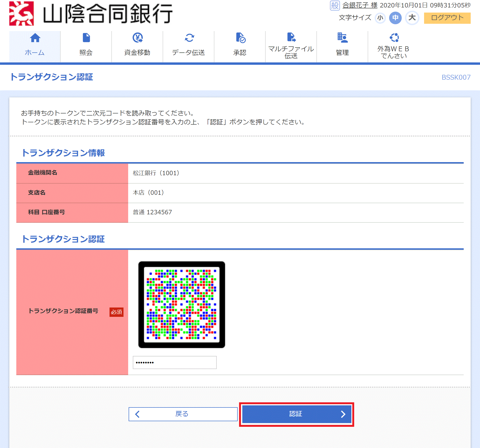This screenshot has height=448, width=480.
Task: Open the 管理 management menu
Action: pyautogui.click(x=342, y=47)
